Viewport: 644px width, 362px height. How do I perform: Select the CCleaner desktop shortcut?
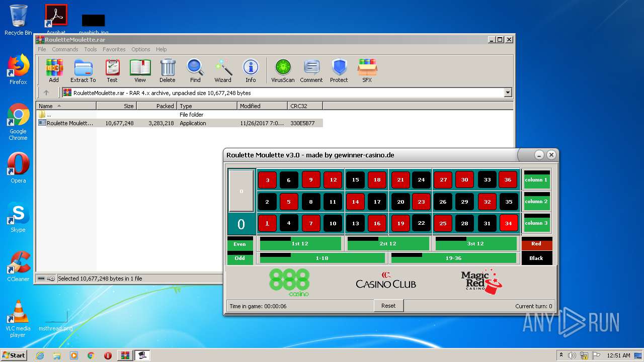18,266
